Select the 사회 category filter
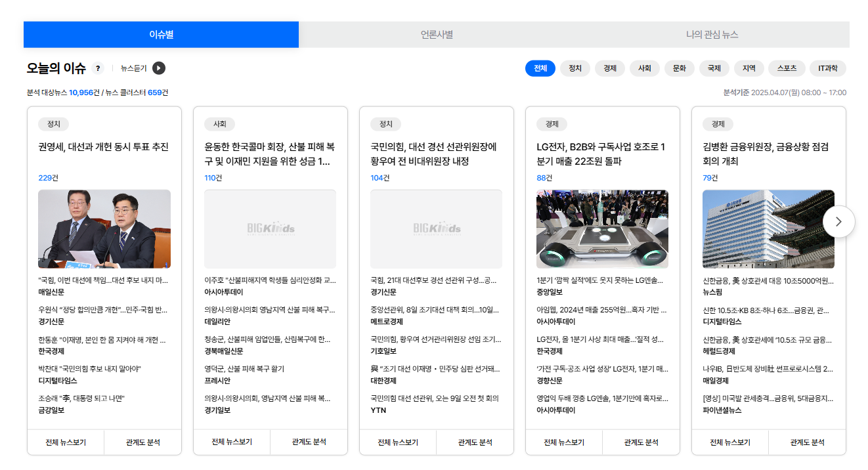 click(x=645, y=68)
